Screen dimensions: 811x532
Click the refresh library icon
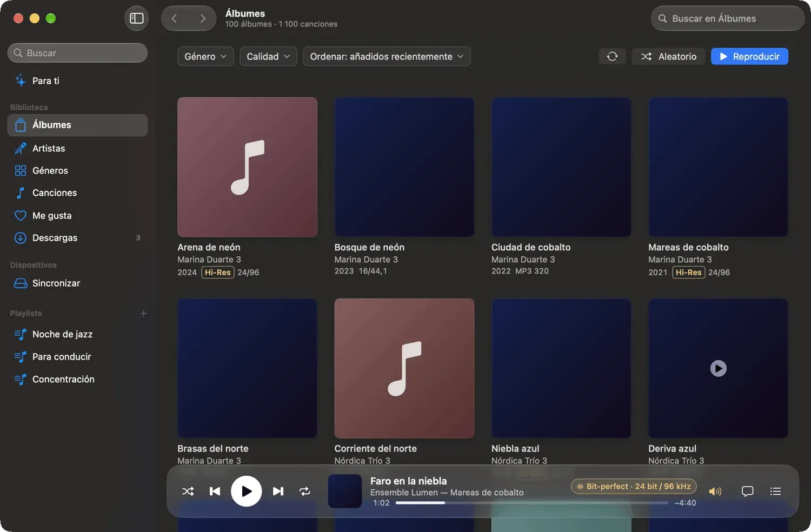point(612,56)
